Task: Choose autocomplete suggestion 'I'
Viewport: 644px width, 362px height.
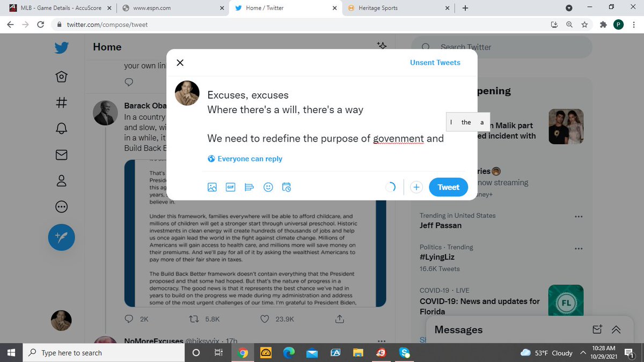Action: (x=451, y=122)
